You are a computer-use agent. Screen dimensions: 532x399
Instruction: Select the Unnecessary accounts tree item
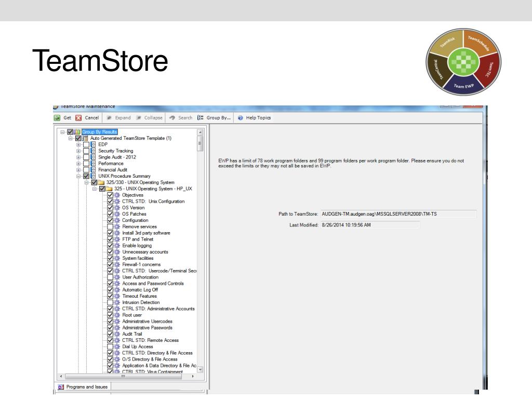(145, 252)
